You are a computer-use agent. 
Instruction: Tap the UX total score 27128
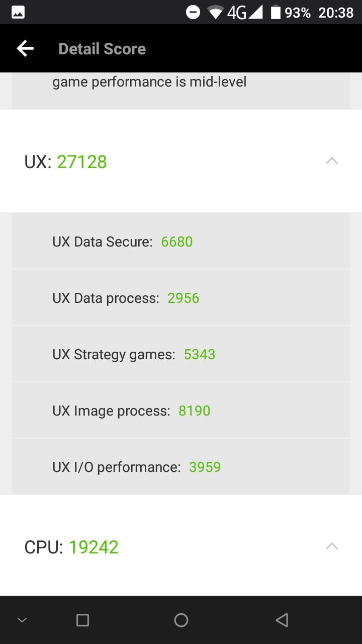(81, 162)
